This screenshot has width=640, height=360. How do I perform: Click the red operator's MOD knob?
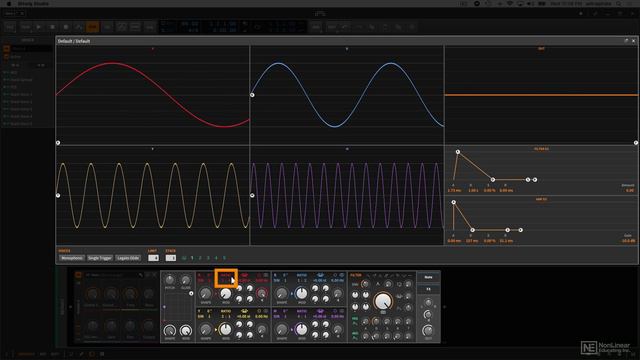225,293
